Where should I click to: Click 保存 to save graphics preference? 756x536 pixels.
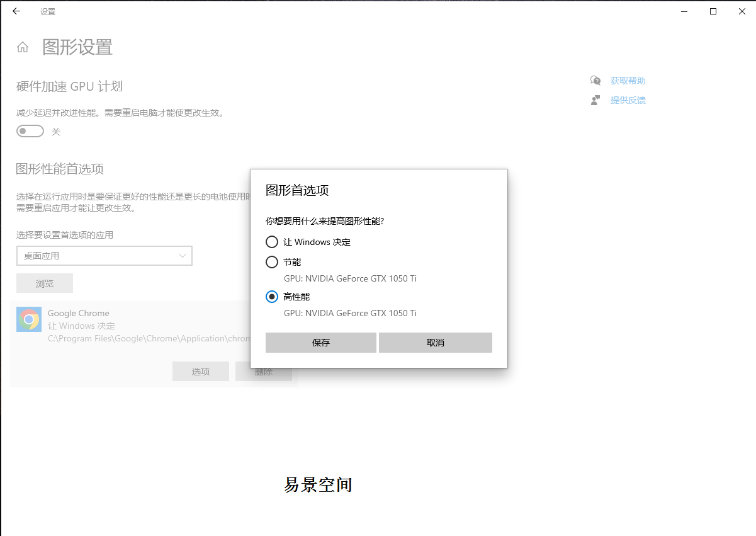(x=321, y=343)
